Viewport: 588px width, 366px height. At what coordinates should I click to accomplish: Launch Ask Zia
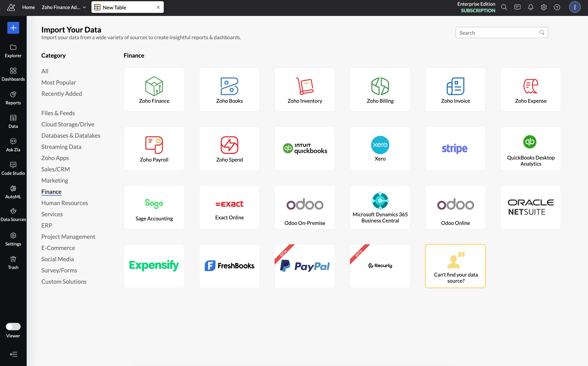point(13,145)
